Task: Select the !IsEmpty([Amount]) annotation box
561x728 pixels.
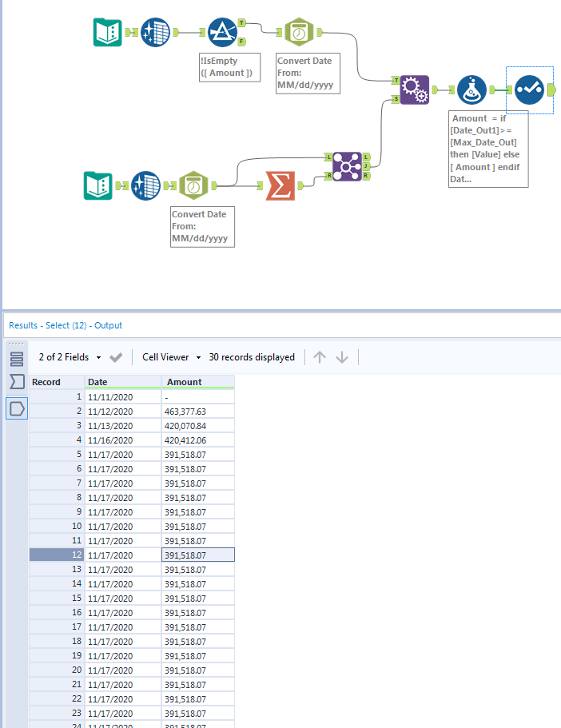Action: tap(229, 67)
